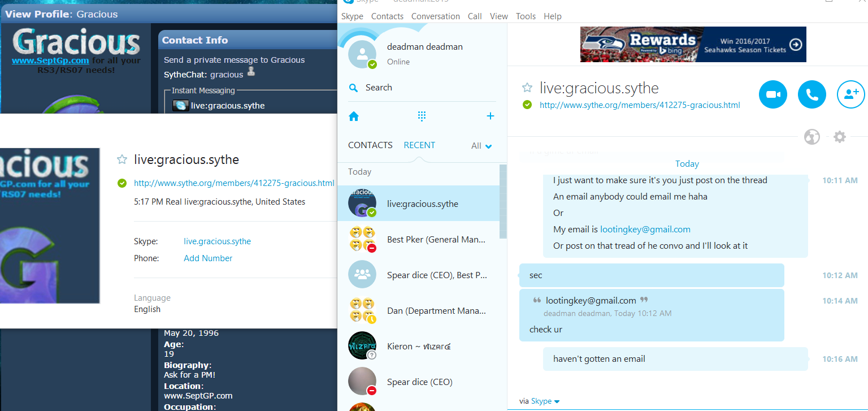The height and width of the screenshot is (411, 868).
Task: Click the 'An email anybody could email me haha' message
Action: coord(630,197)
